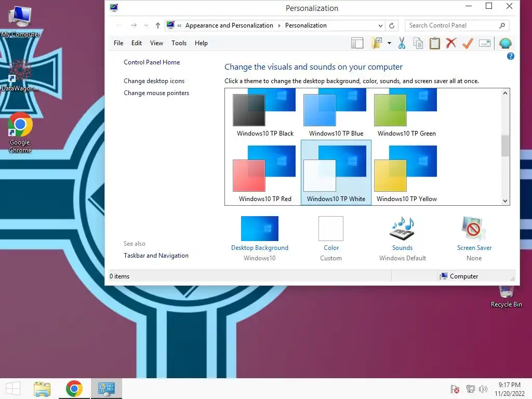This screenshot has height=399, width=532.
Task: Open the Help menu
Action: [x=201, y=43]
